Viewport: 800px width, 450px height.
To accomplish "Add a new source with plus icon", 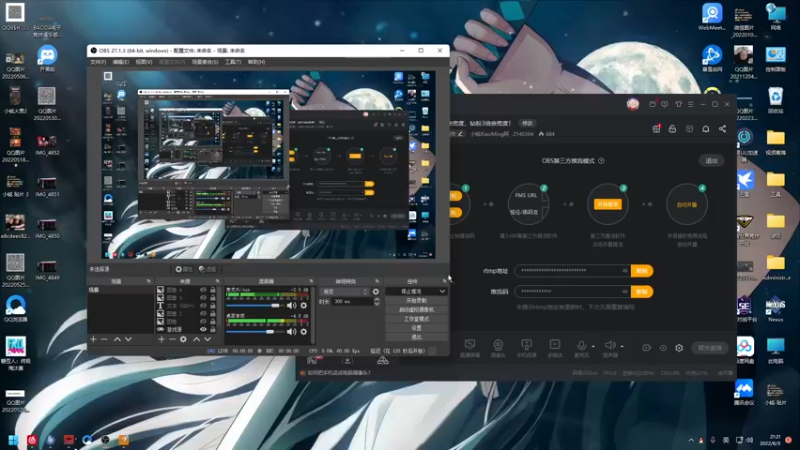I will pos(161,339).
